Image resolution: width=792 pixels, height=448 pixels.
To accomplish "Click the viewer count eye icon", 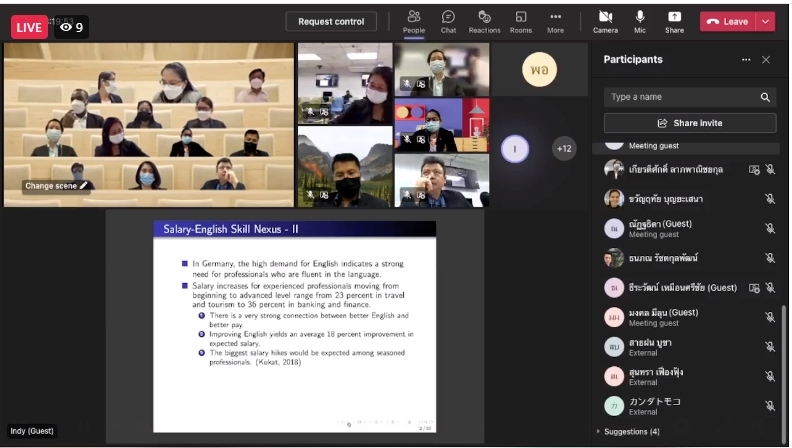I will pyautogui.click(x=66, y=27).
